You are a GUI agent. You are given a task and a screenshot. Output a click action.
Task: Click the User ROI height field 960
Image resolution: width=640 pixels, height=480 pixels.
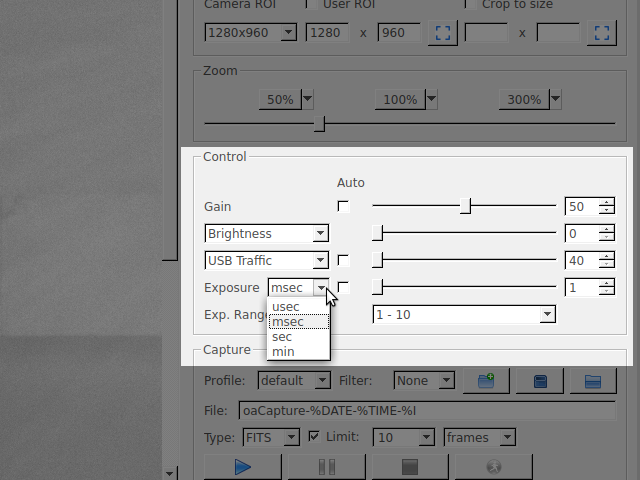click(x=400, y=33)
